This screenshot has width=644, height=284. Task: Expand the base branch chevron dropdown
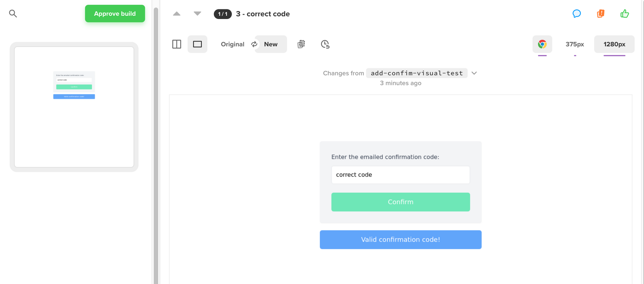474,73
